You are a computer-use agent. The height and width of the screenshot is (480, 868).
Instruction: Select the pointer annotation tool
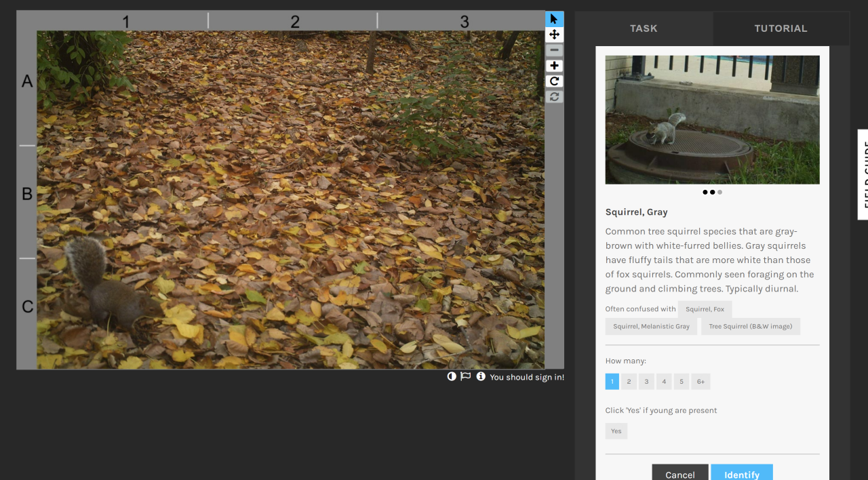pos(554,19)
